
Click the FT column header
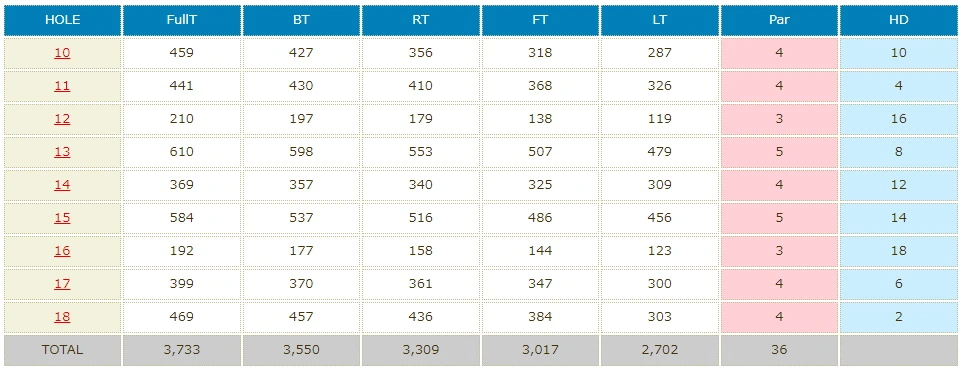coord(540,20)
